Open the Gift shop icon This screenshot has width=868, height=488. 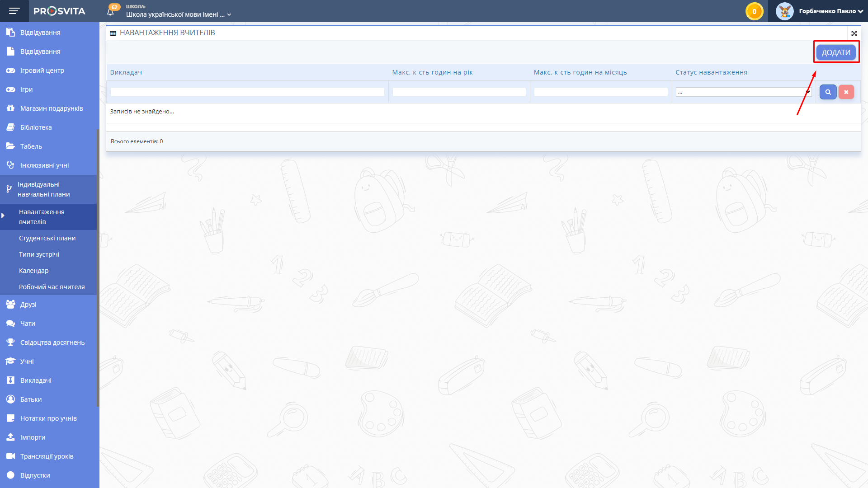point(10,108)
